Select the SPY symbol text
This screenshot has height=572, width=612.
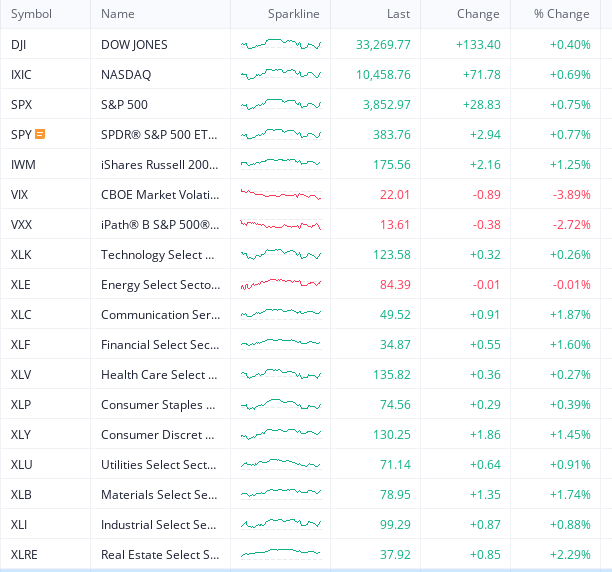pos(21,135)
